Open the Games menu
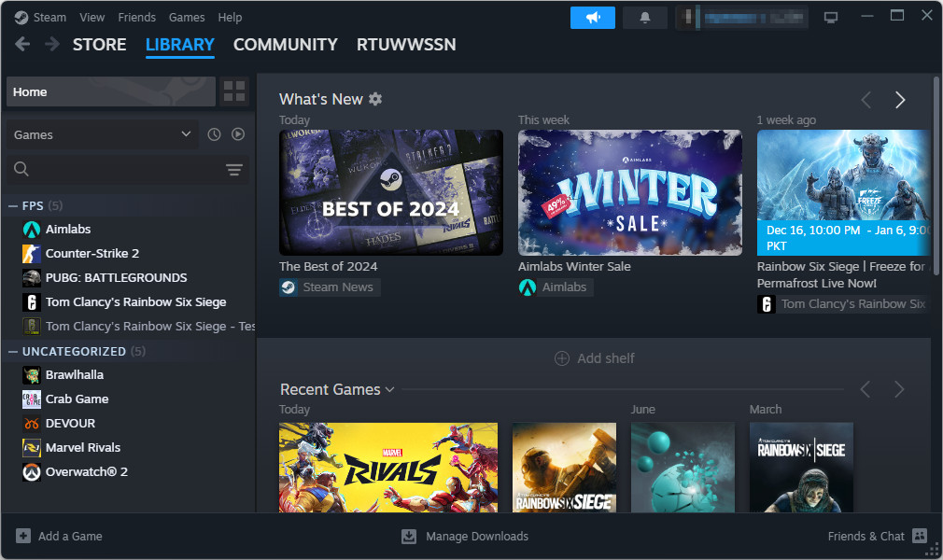 pos(187,18)
